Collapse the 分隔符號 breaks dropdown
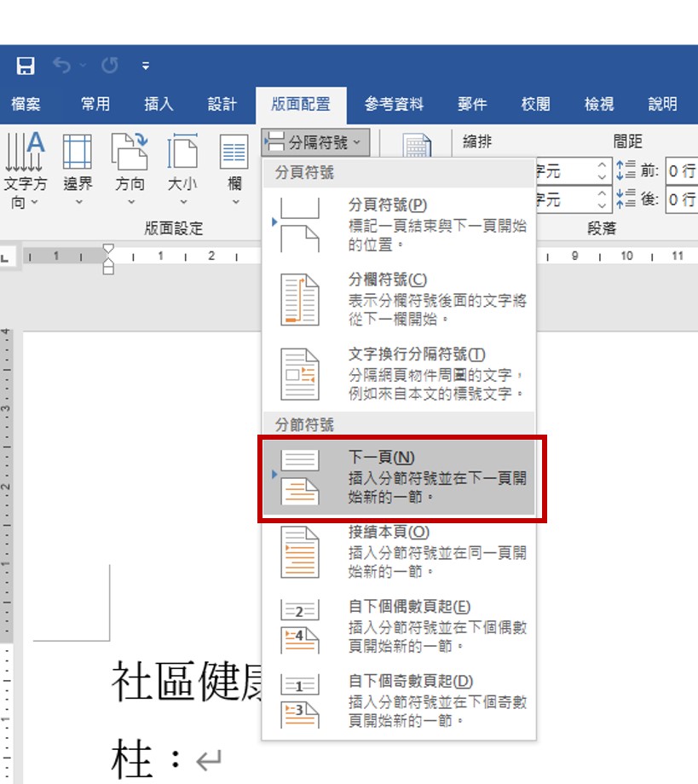The height and width of the screenshot is (784, 698). click(315, 142)
